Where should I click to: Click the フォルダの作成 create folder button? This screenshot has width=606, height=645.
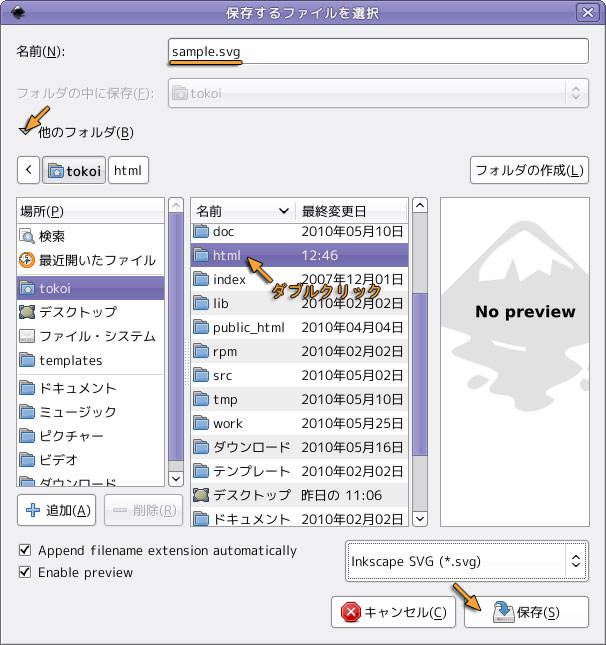(x=529, y=170)
